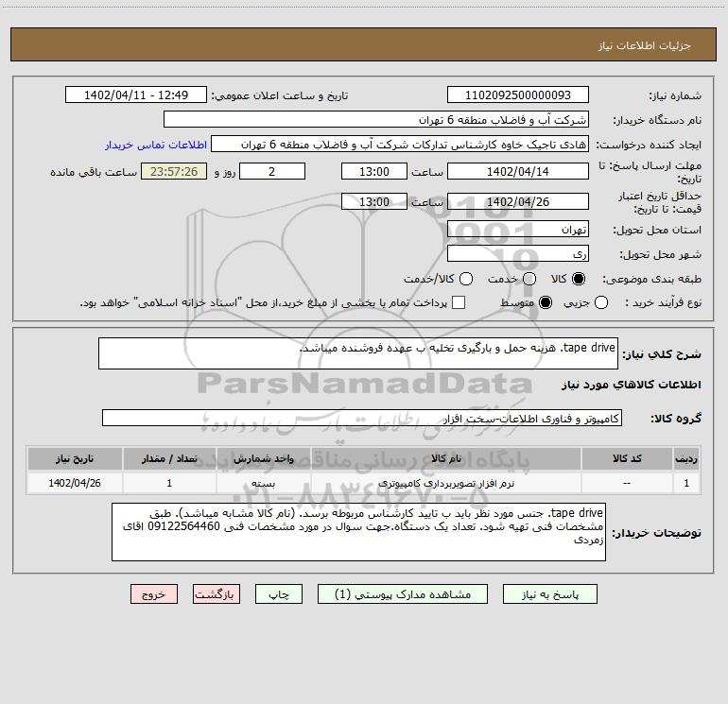Click the need date cell 1402/04/26 in table
The height and width of the screenshot is (704, 728).
tap(75, 484)
